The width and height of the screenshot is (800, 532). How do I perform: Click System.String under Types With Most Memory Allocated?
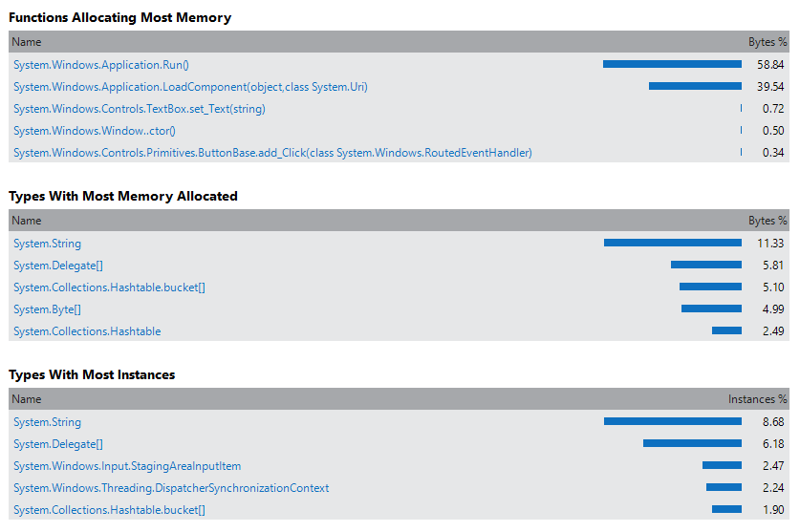47,244
